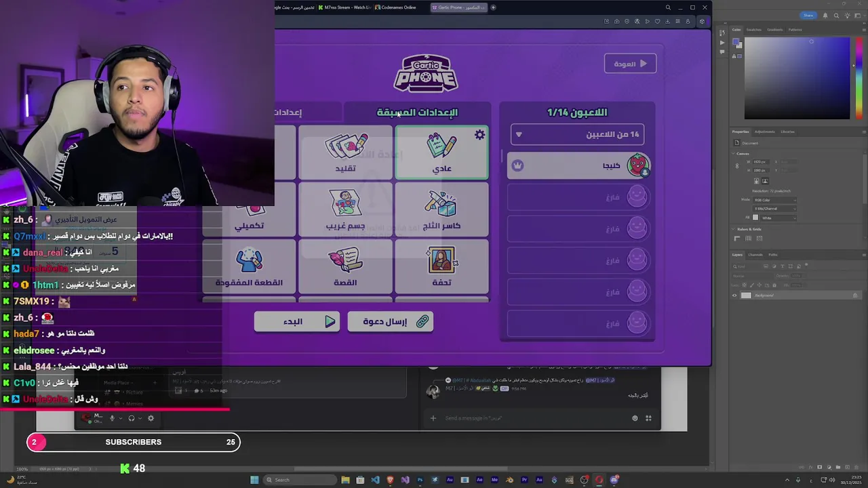Click the Gartic Phone logo
This screenshot has height=488, width=868.
click(426, 73)
